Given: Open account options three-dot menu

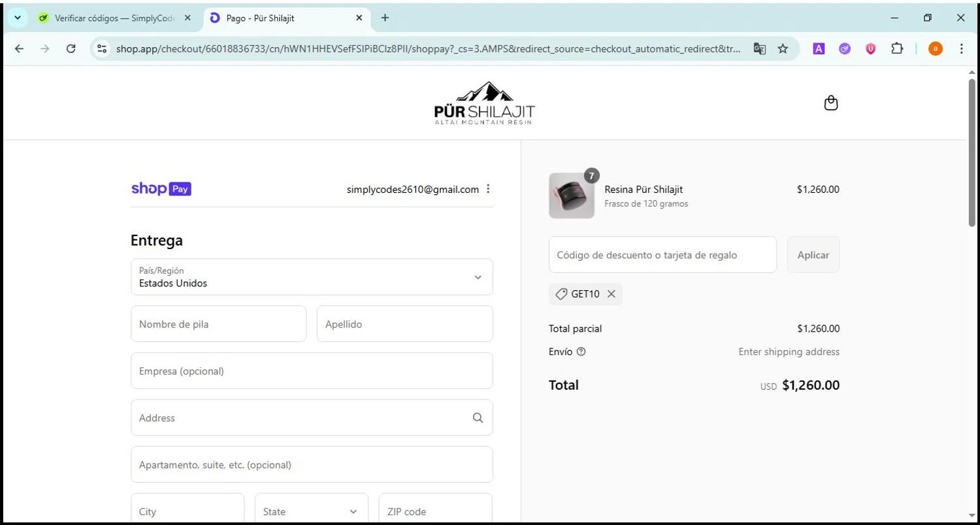Looking at the screenshot, I should click(488, 189).
